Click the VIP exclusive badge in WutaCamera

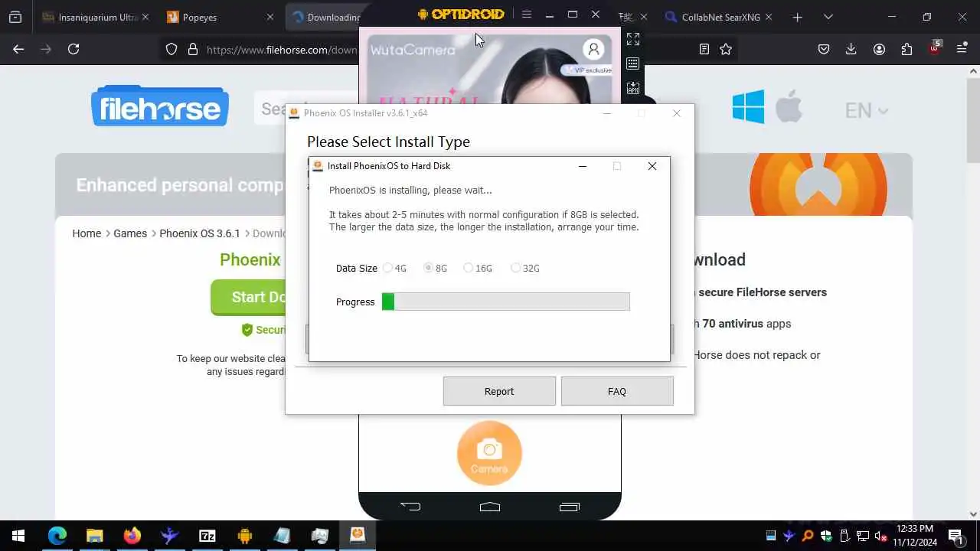click(587, 70)
